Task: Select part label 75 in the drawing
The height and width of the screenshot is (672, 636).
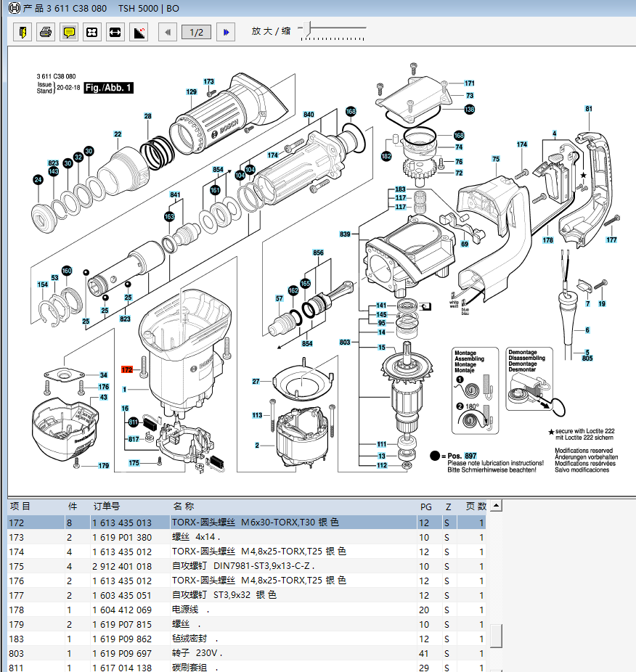Action: tap(496, 159)
